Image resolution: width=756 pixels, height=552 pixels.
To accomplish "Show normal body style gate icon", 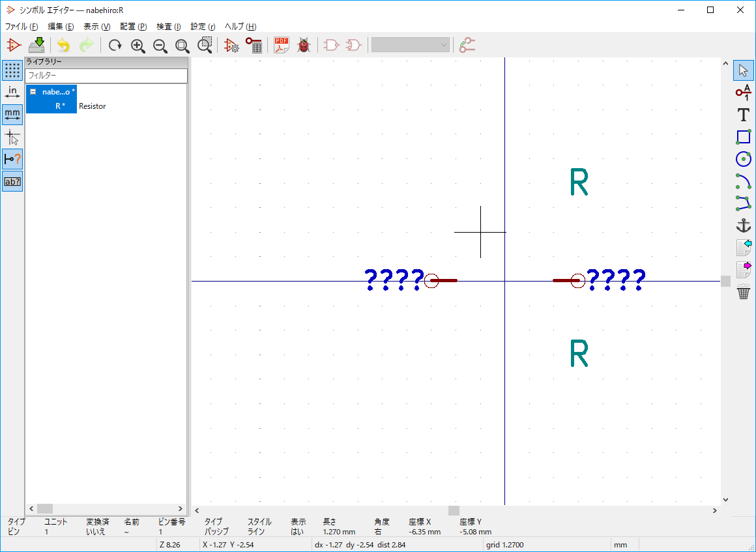I will (331, 46).
